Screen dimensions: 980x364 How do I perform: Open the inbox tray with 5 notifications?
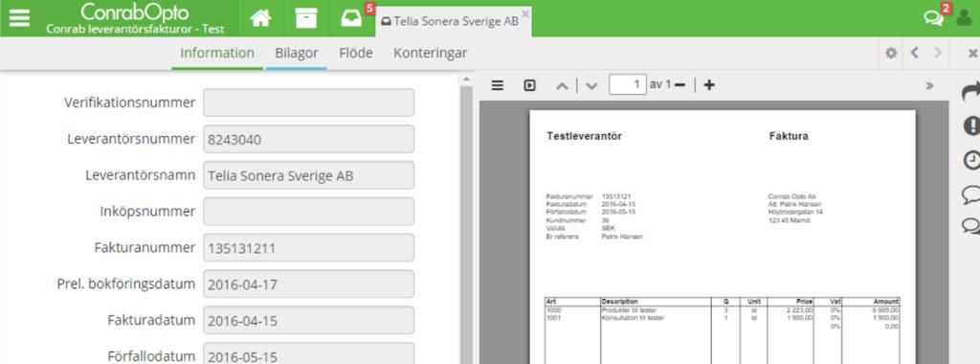click(x=351, y=18)
